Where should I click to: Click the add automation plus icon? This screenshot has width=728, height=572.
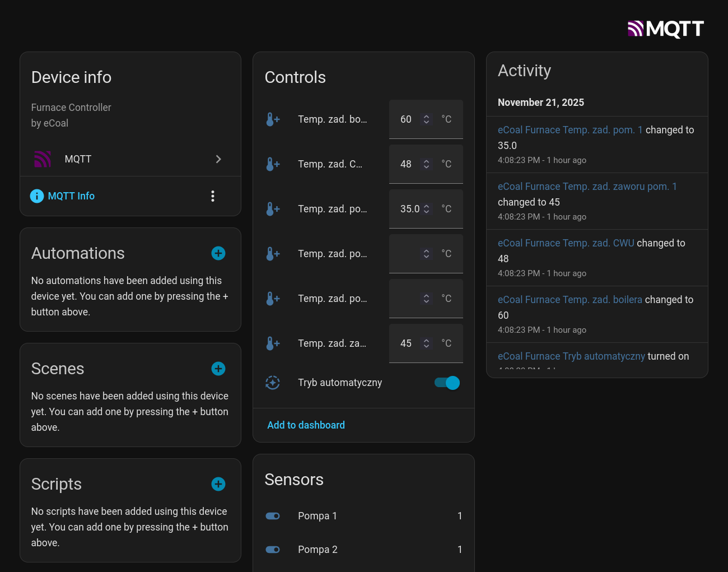click(218, 253)
